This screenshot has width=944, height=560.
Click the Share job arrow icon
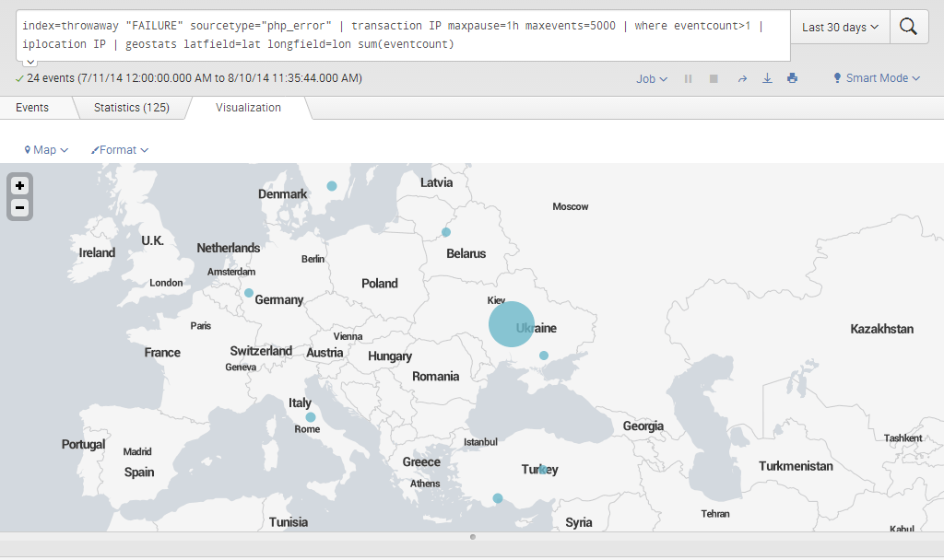click(742, 79)
